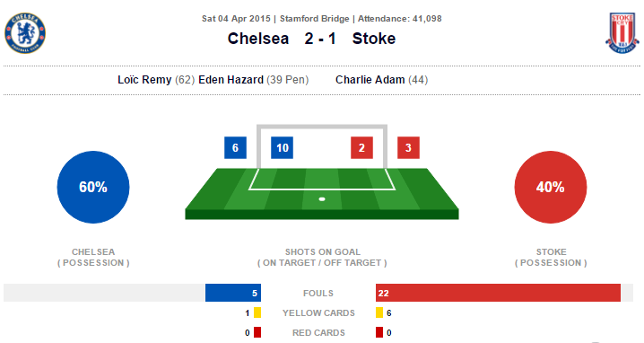Click the Chelsea team name in scoreline

point(258,39)
